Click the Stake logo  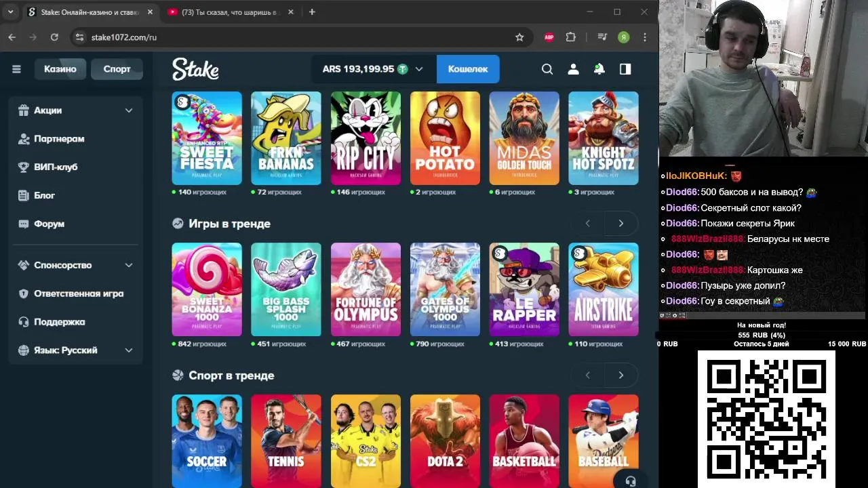point(195,69)
